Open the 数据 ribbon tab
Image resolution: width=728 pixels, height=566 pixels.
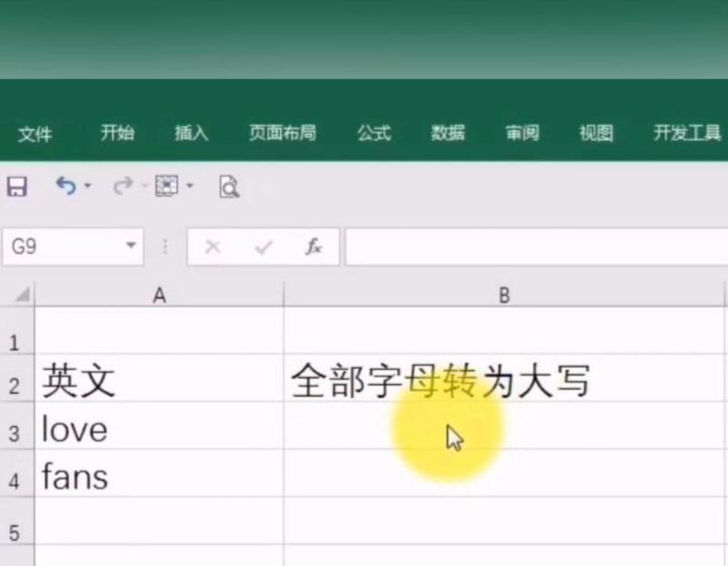[447, 133]
